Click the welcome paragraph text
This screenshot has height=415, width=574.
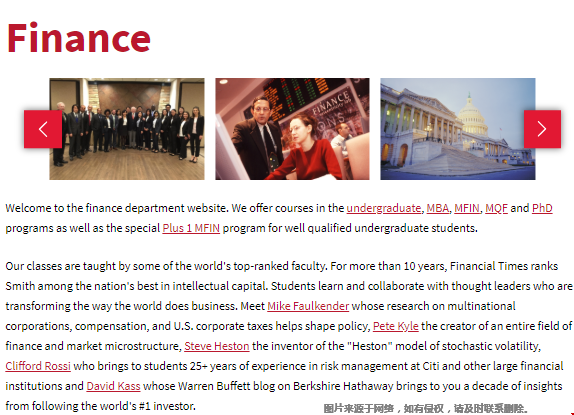point(279,218)
